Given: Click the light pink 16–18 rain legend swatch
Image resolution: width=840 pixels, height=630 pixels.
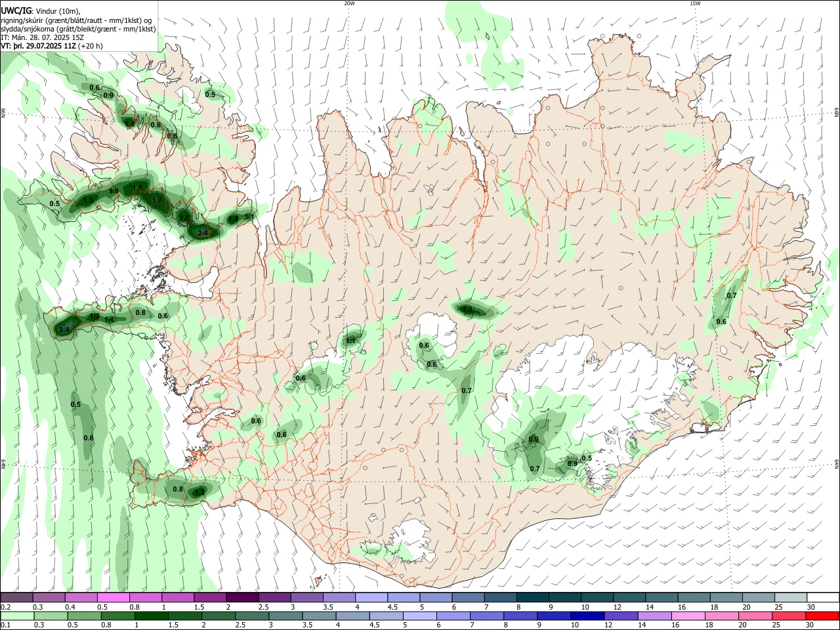Looking at the screenshot, I should click(x=688, y=616).
